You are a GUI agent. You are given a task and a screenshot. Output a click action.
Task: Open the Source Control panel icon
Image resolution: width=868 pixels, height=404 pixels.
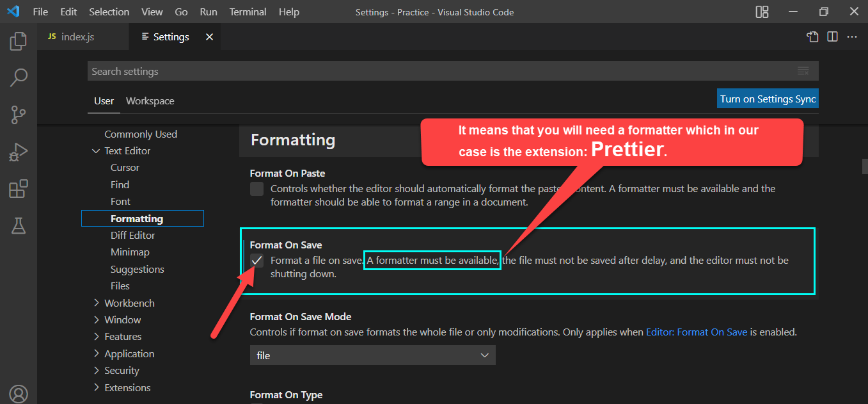18,114
